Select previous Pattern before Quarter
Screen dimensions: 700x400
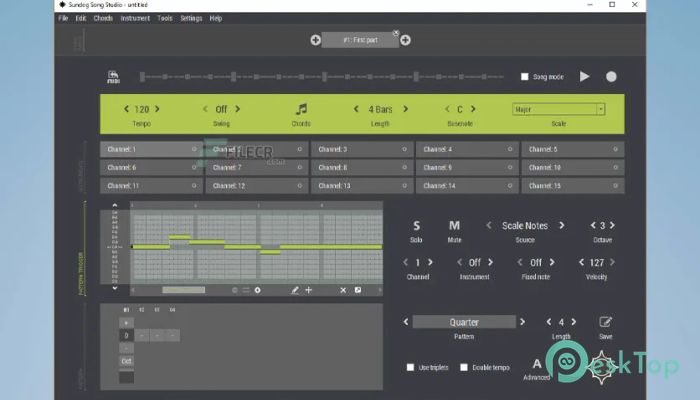(x=406, y=321)
